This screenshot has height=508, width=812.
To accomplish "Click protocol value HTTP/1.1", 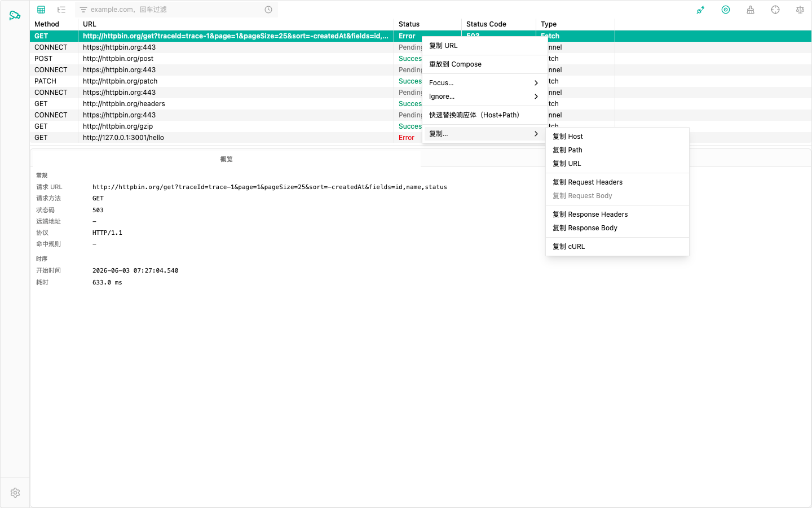I will coord(107,233).
